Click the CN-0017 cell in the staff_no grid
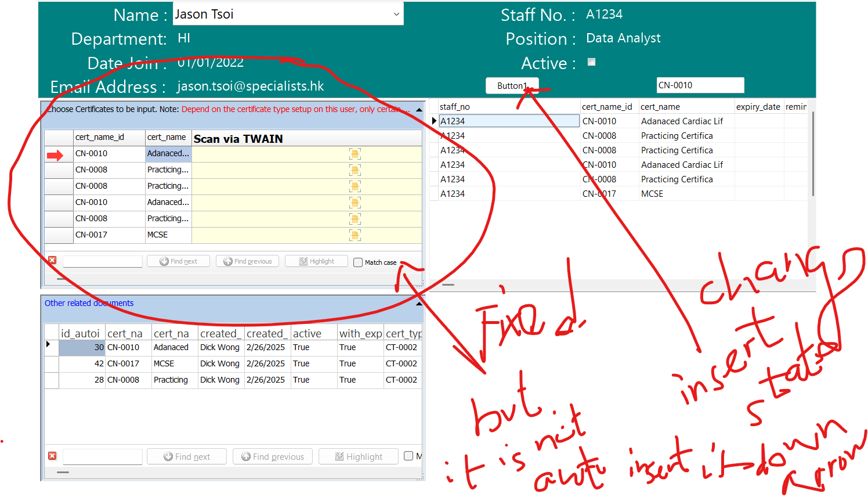The width and height of the screenshot is (868, 497). point(609,194)
